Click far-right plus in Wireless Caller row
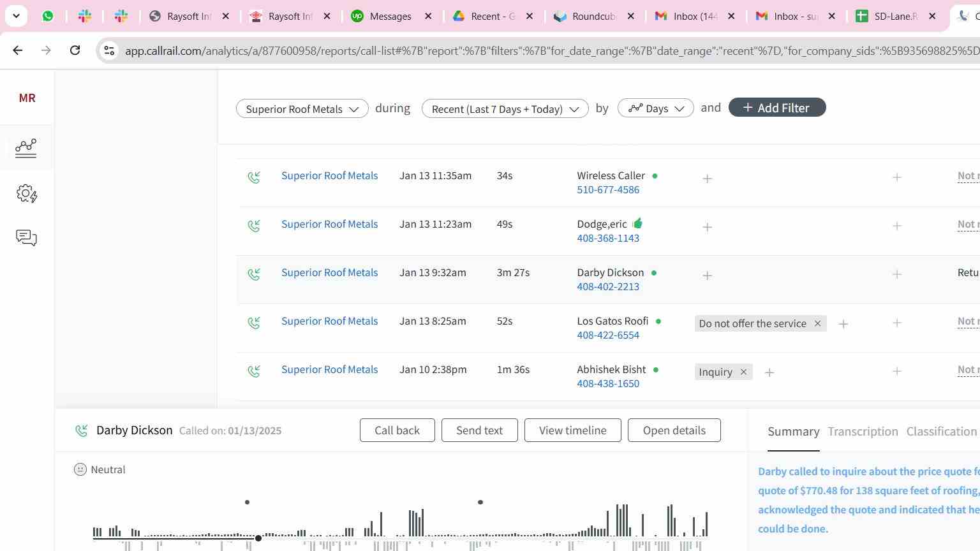 pyautogui.click(x=896, y=177)
